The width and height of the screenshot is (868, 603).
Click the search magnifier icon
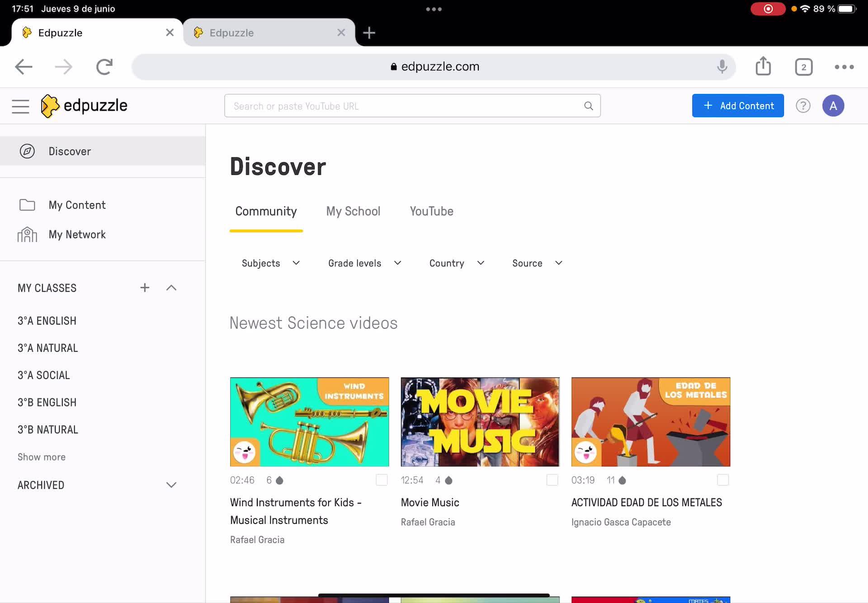pos(588,106)
